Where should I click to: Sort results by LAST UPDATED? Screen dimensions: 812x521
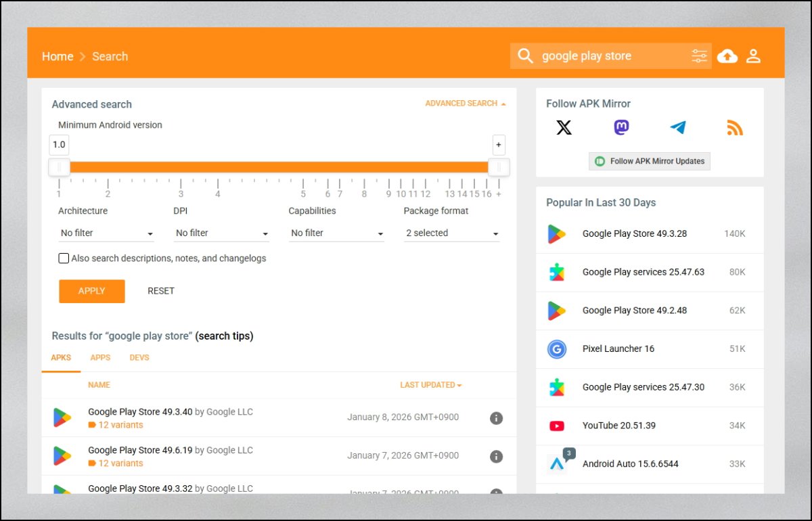pyautogui.click(x=431, y=385)
